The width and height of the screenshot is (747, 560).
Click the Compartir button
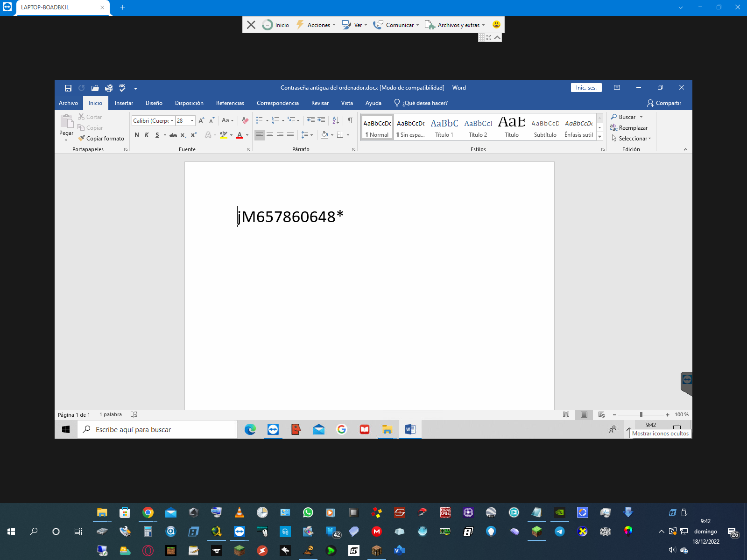[x=664, y=103]
